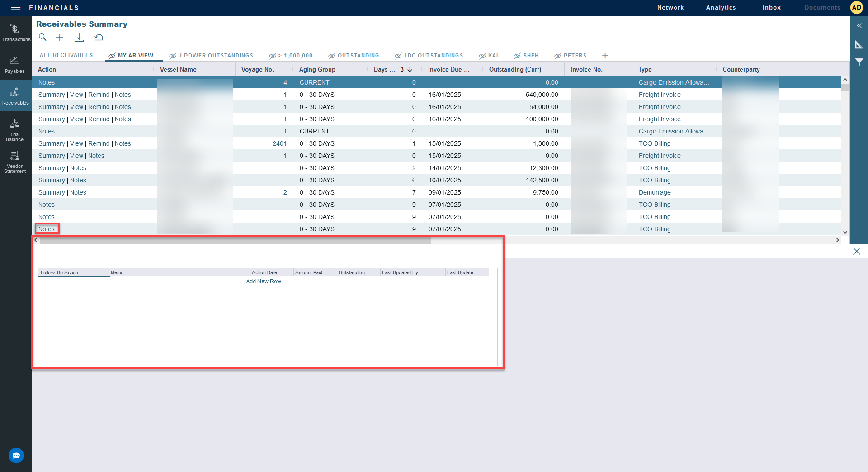Click scroll right arrow on horizontal scrollbar

click(x=837, y=240)
